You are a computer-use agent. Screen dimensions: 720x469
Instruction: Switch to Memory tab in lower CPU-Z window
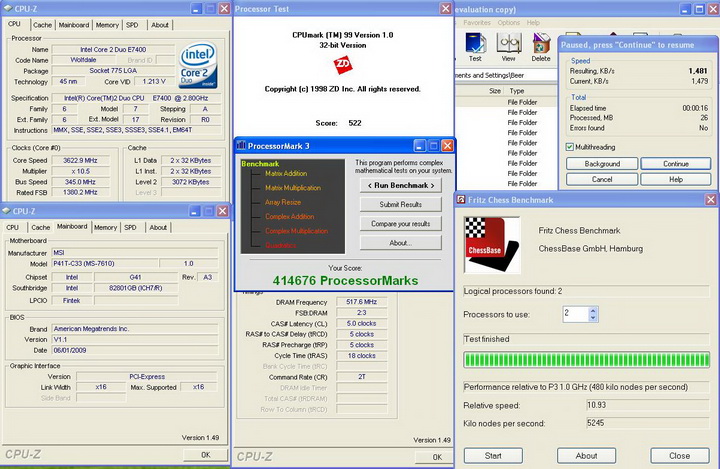105,227
